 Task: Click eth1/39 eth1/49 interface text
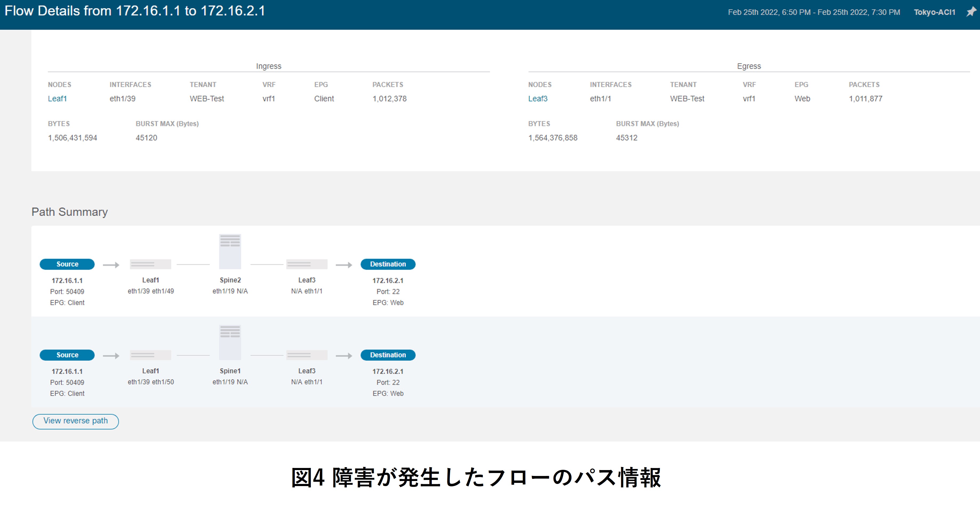tap(151, 291)
